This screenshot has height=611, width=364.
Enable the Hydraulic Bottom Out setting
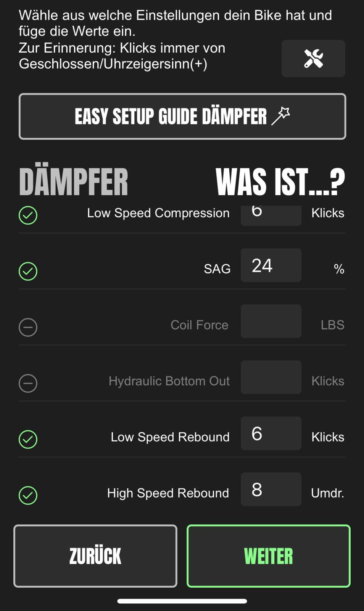click(28, 383)
